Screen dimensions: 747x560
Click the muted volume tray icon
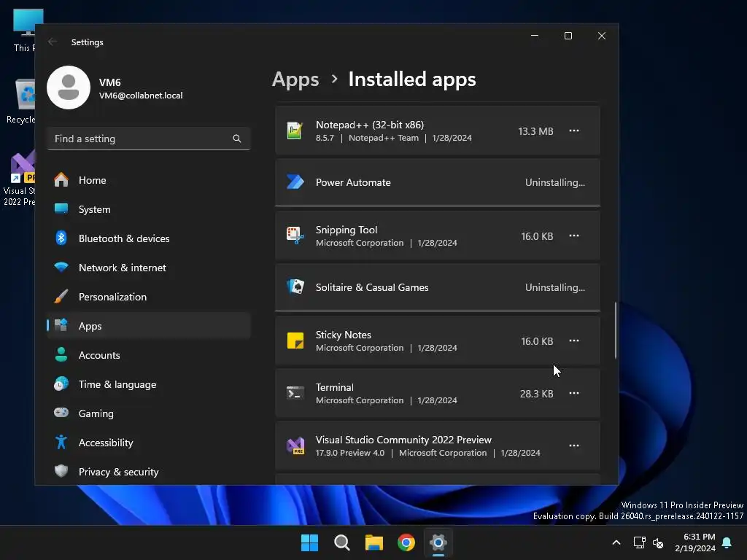pos(659,542)
